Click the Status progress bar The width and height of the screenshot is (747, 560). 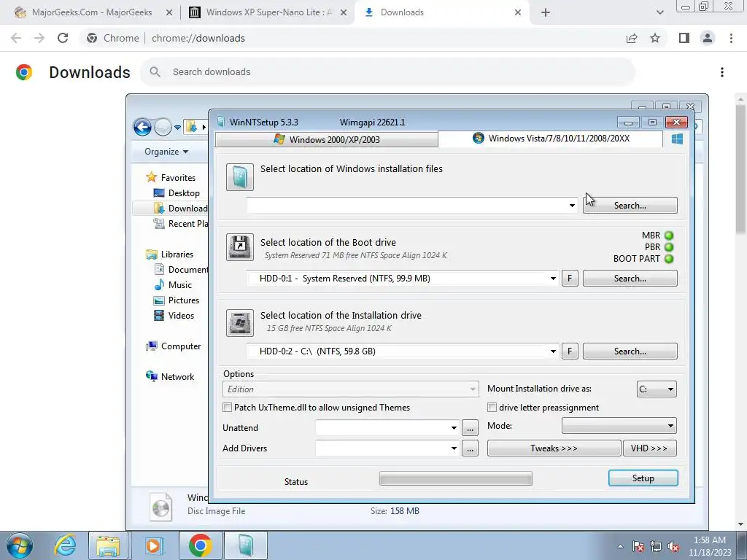pyautogui.click(x=455, y=478)
